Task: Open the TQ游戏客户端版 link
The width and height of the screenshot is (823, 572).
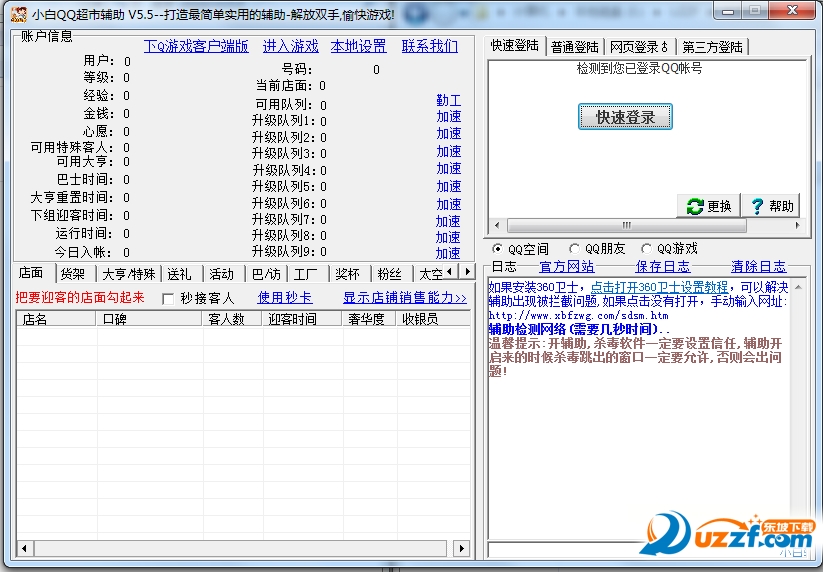Action: 196,46
